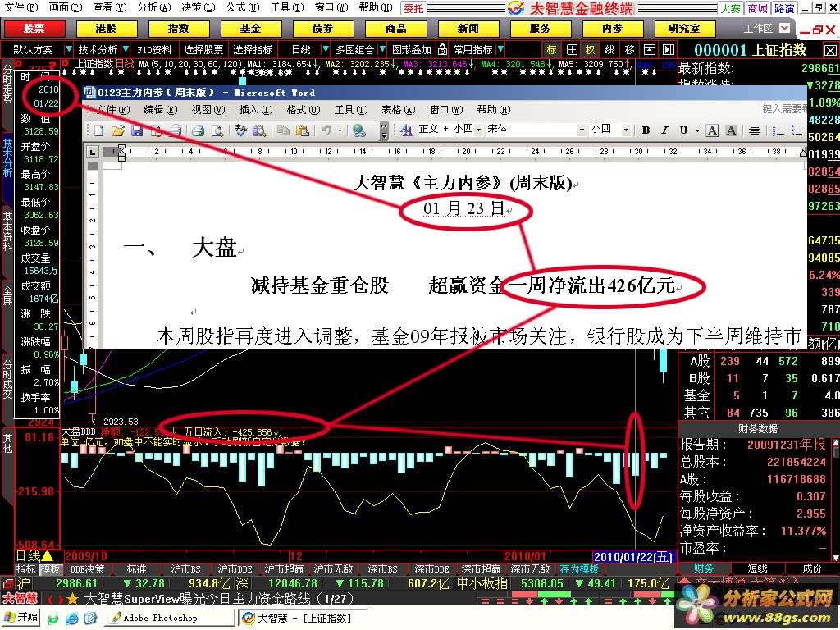Select the 短线 tab in right panel
Image resolution: width=840 pixels, height=630 pixels.
pos(757,568)
